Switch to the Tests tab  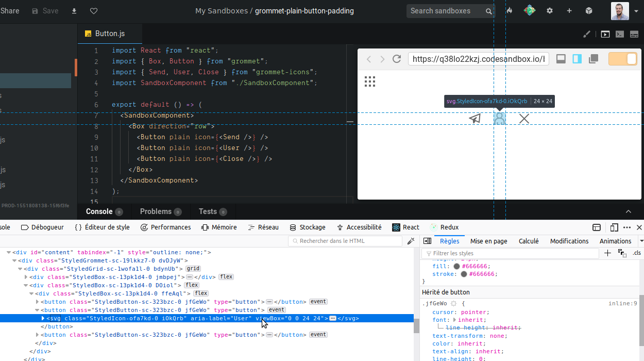(213, 211)
